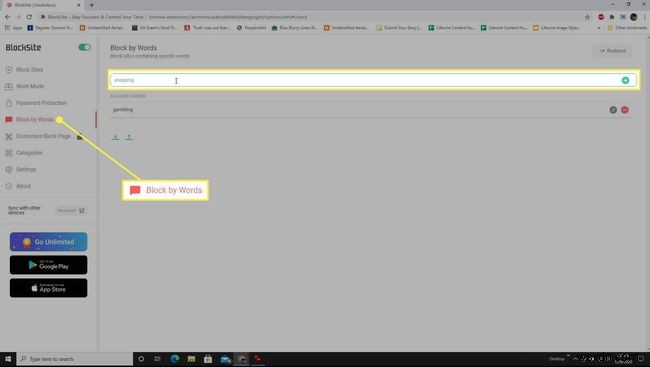Show hidden system tray icons

tap(575, 359)
